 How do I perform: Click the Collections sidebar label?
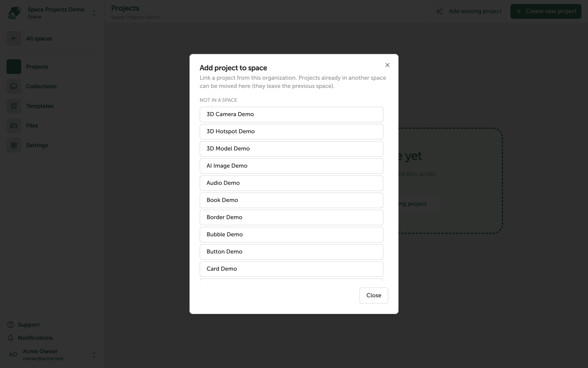point(41,86)
